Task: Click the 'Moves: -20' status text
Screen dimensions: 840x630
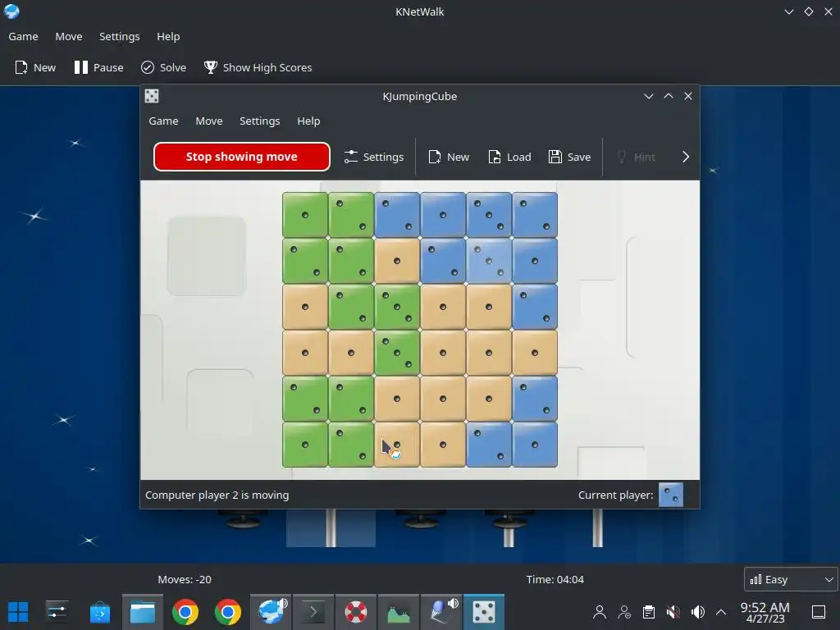Action: click(x=185, y=579)
